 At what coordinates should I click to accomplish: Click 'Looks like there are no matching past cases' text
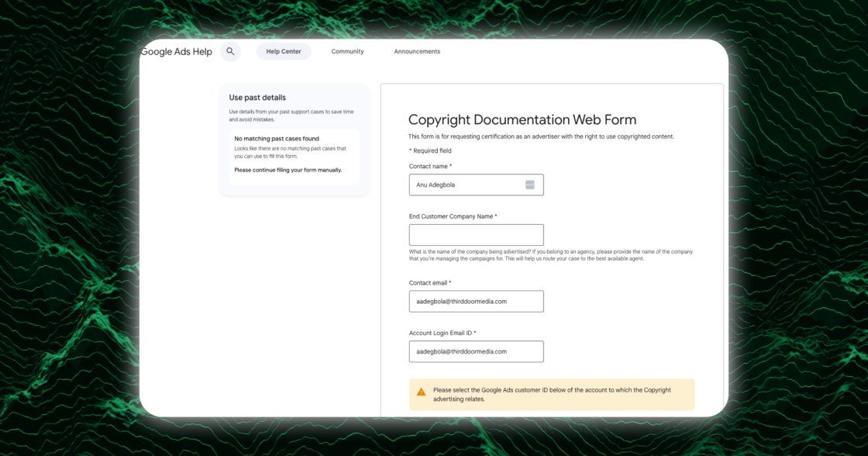(290, 152)
